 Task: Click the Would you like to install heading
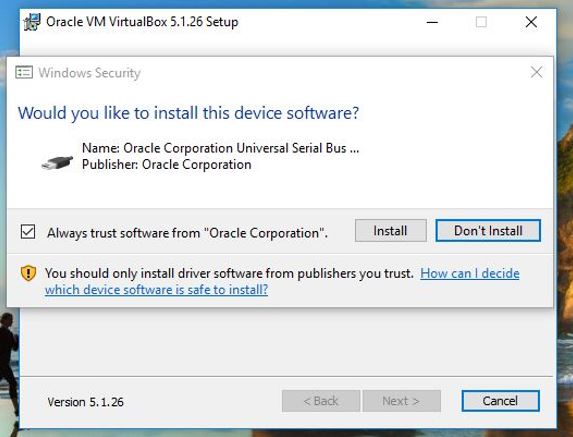click(189, 113)
